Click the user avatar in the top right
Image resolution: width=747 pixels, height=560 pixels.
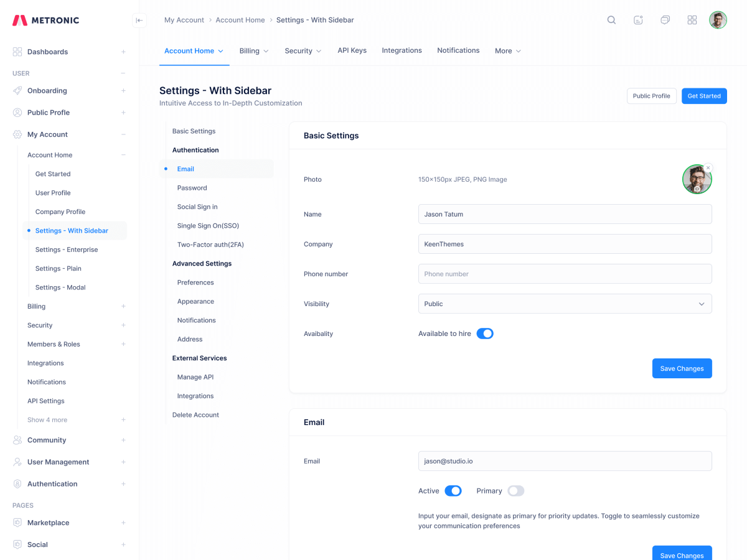(718, 19)
